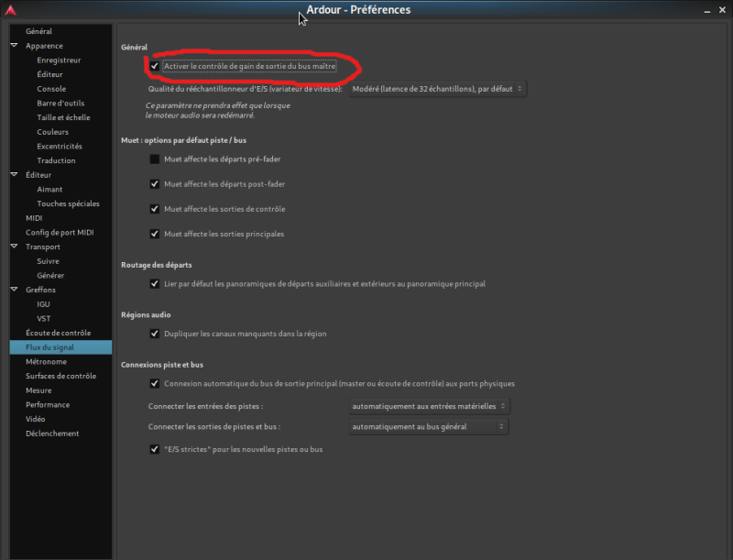Image resolution: width=733 pixels, height=560 pixels.
Task: Open Vidéo preferences page
Action: [36, 419]
